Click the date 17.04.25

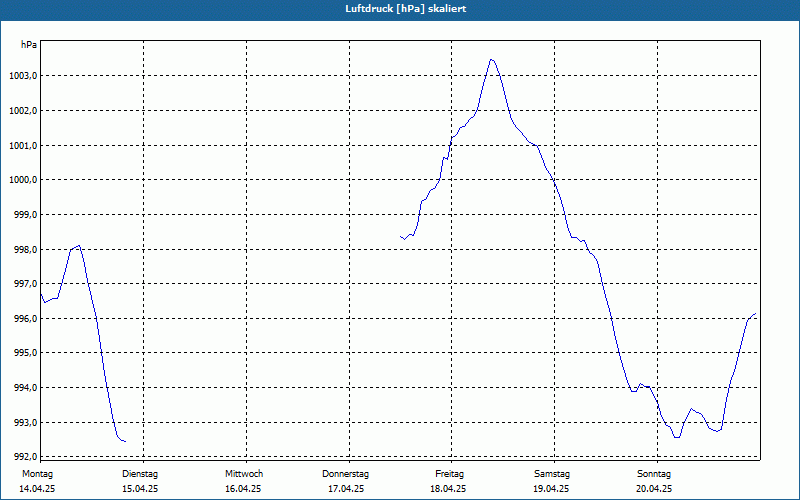pos(346,489)
